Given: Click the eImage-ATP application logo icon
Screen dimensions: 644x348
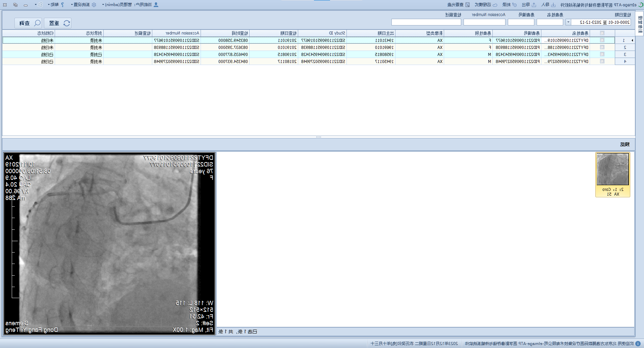Looking at the screenshot, I should point(640,5).
